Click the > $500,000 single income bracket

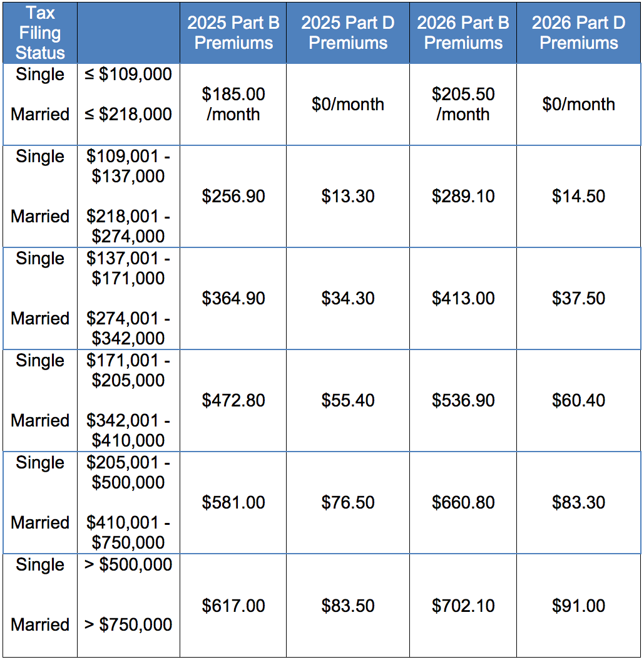(128, 565)
